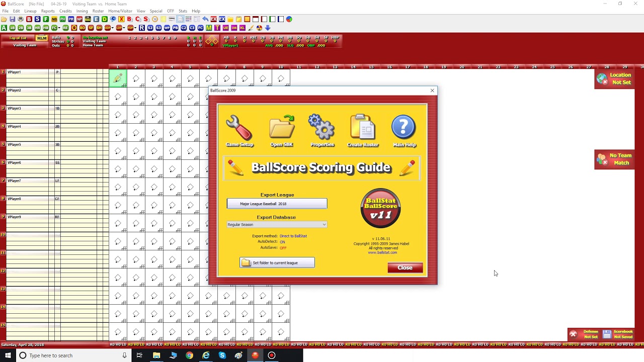Click the SF sacrifice fly icon
The height and width of the screenshot is (362, 644).
click(91, 28)
